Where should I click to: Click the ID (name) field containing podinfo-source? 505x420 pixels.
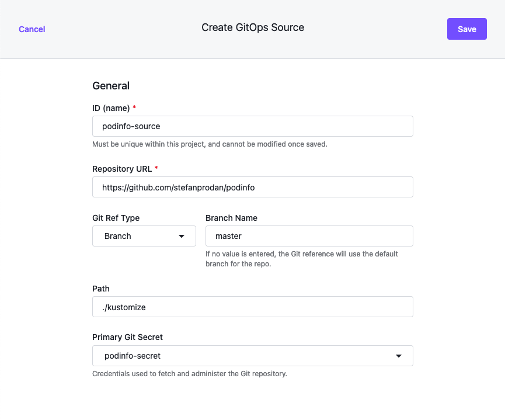click(x=252, y=126)
